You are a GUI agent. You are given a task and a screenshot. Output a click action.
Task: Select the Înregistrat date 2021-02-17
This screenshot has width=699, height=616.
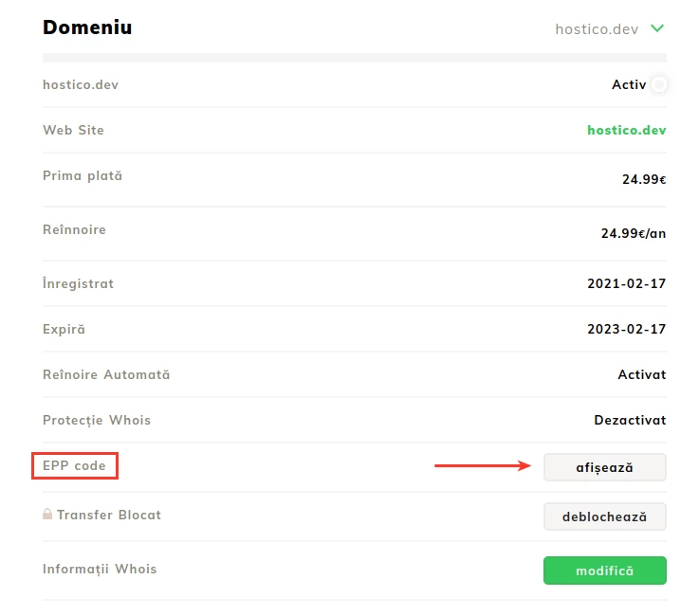click(x=626, y=283)
